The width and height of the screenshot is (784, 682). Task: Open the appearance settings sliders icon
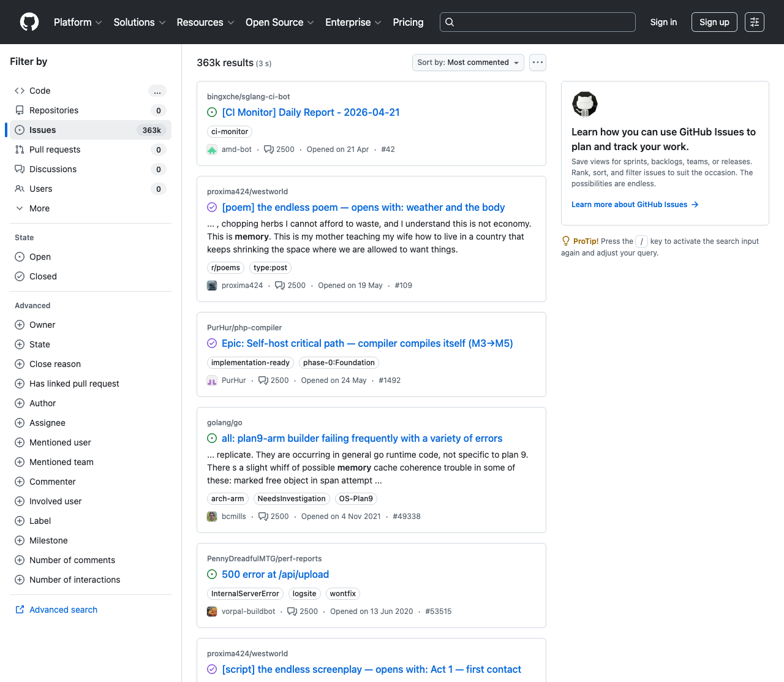click(755, 22)
